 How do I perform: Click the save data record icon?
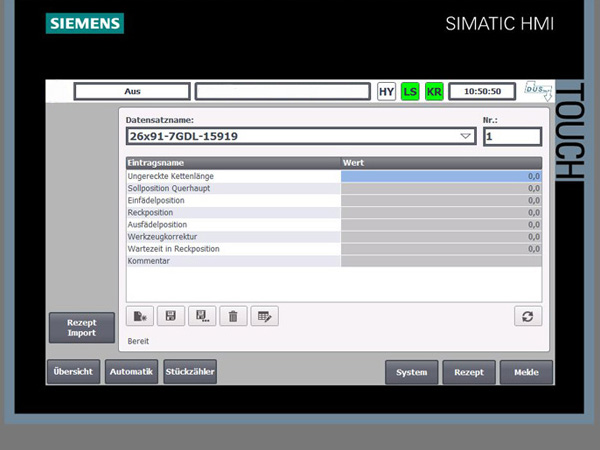(x=171, y=316)
